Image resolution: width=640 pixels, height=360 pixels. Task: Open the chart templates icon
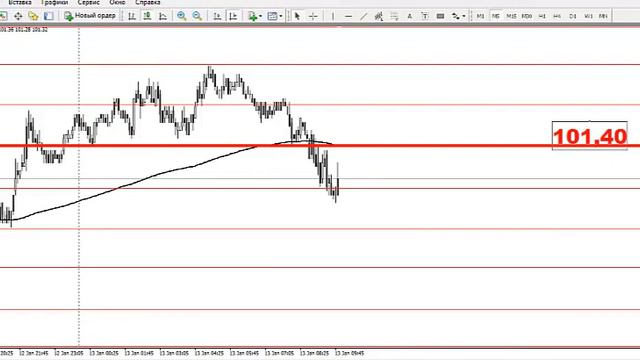point(272,16)
